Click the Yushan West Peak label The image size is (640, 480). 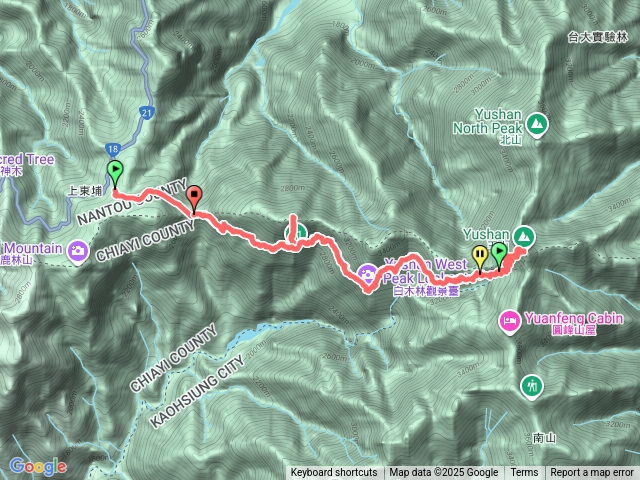425,271
